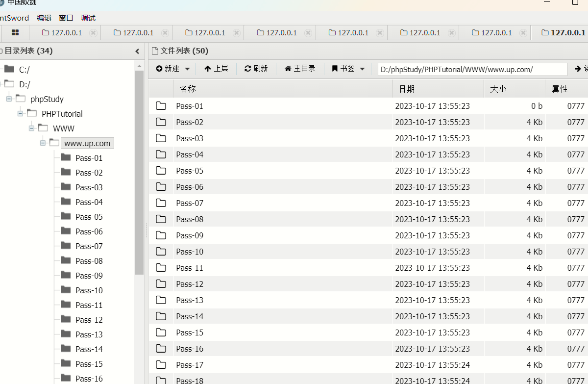Collapse the phpStudy tree node
Image resolution: width=588 pixels, height=384 pixels.
[x=9, y=99]
